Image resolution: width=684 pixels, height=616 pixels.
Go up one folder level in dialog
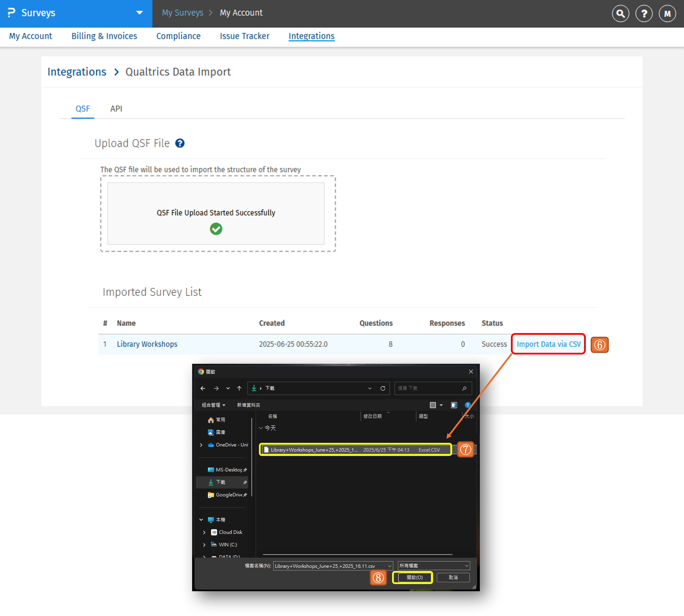(x=239, y=388)
